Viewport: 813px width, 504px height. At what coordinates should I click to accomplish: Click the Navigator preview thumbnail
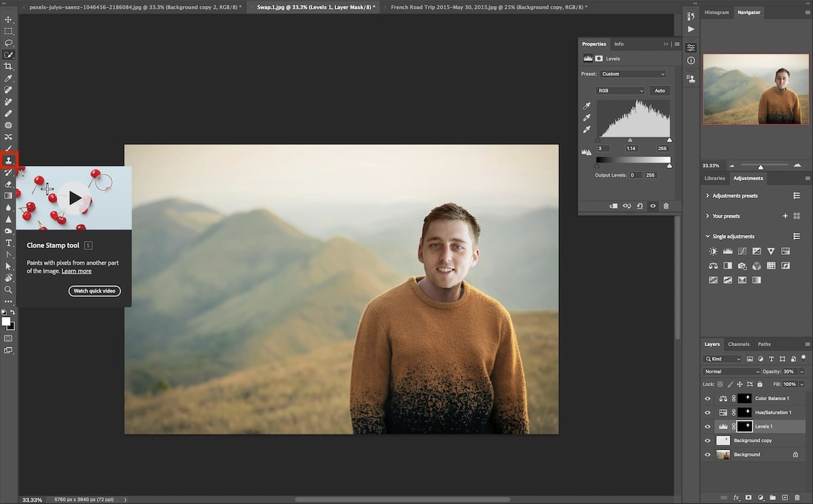click(755, 89)
